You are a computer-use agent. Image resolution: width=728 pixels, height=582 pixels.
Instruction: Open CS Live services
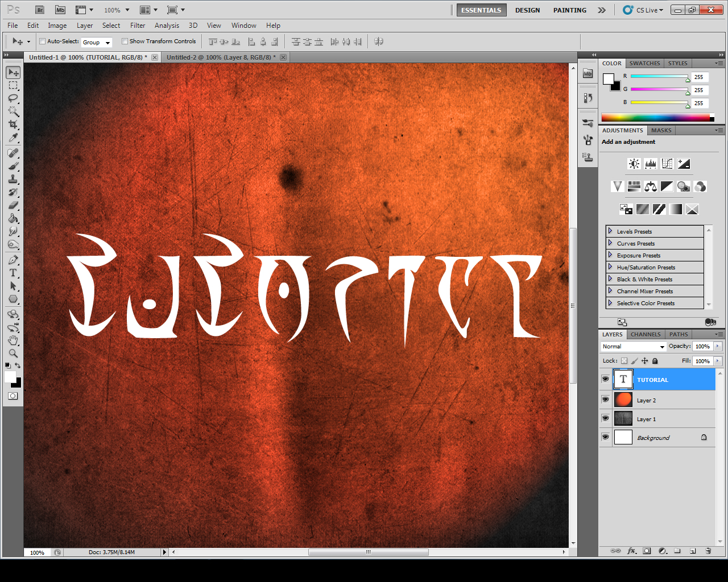point(643,10)
